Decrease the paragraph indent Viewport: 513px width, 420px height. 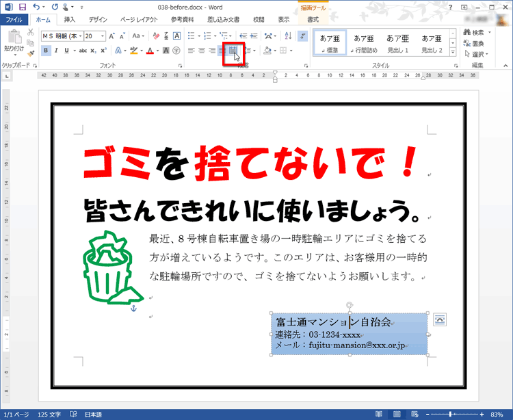click(x=243, y=36)
